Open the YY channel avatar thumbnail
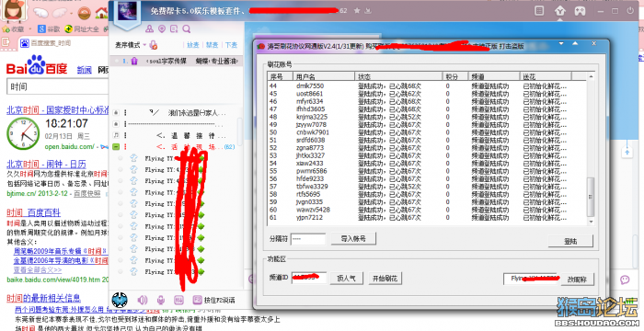Image resolution: width=644 pixels, height=331 pixels. click(x=128, y=12)
